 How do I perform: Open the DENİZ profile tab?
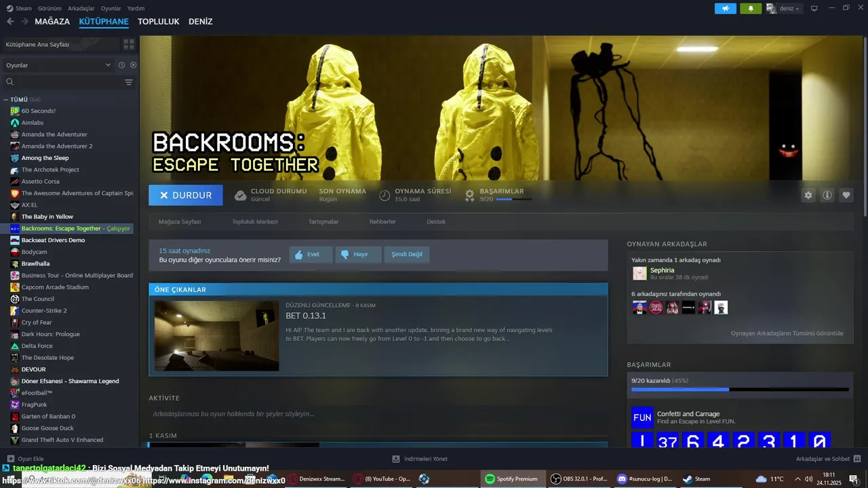coord(201,22)
